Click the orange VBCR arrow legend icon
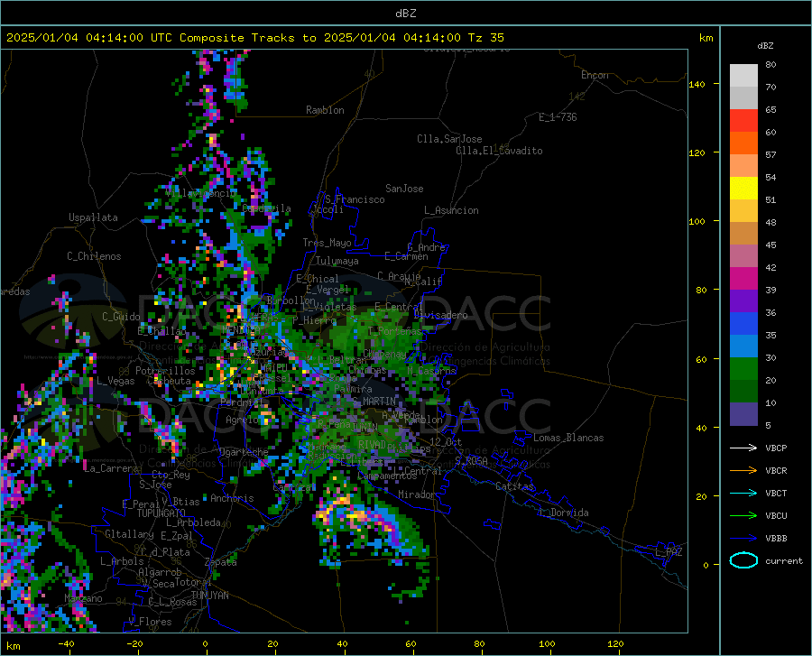The width and height of the screenshot is (812, 656). [743, 470]
